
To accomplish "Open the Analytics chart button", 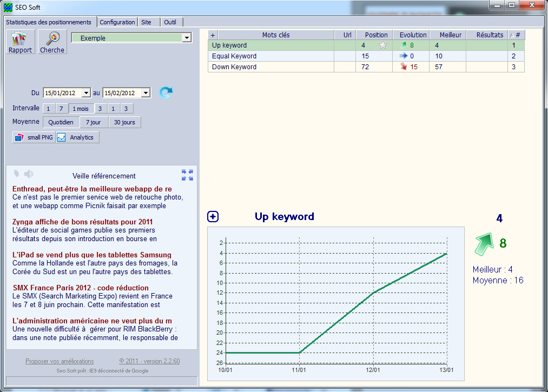I will 77,137.
